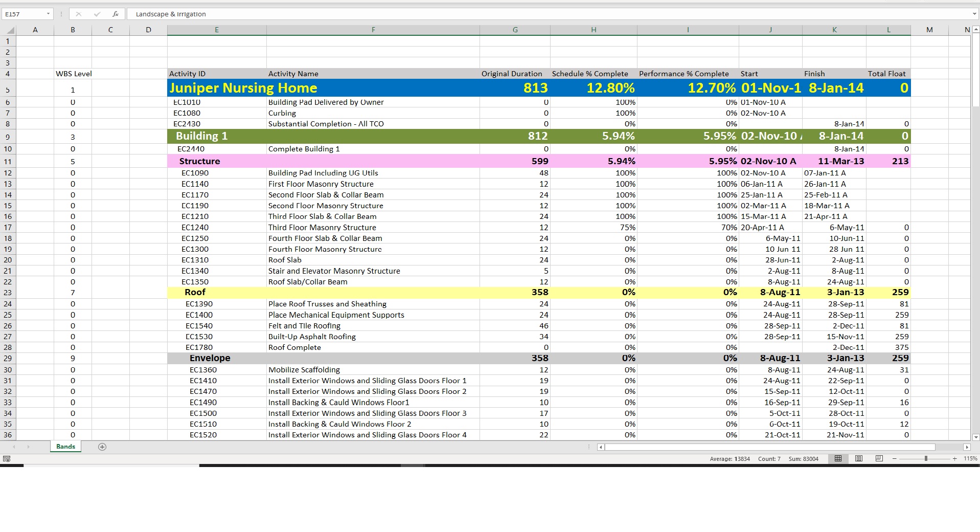Expand the formula bar with its dropdown arrow
This screenshot has height=532, width=980.
tap(974, 14)
